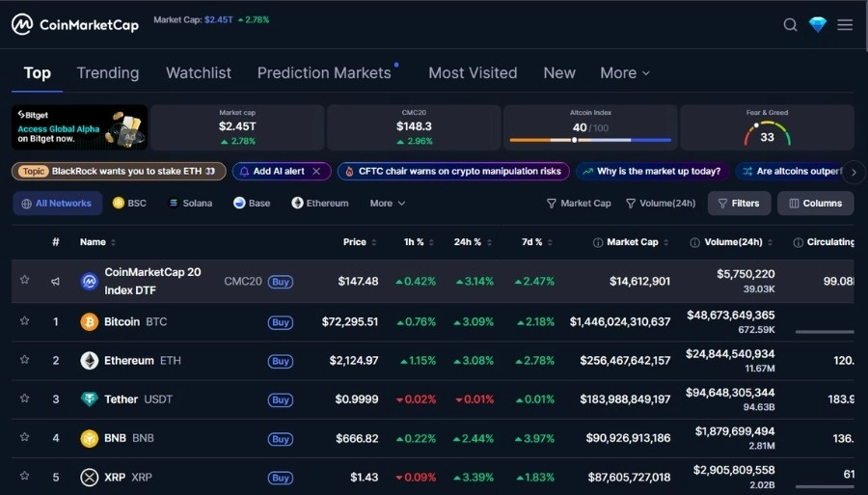Select the Base network filter
Image resolution: width=868 pixels, height=495 pixels.
252,204
